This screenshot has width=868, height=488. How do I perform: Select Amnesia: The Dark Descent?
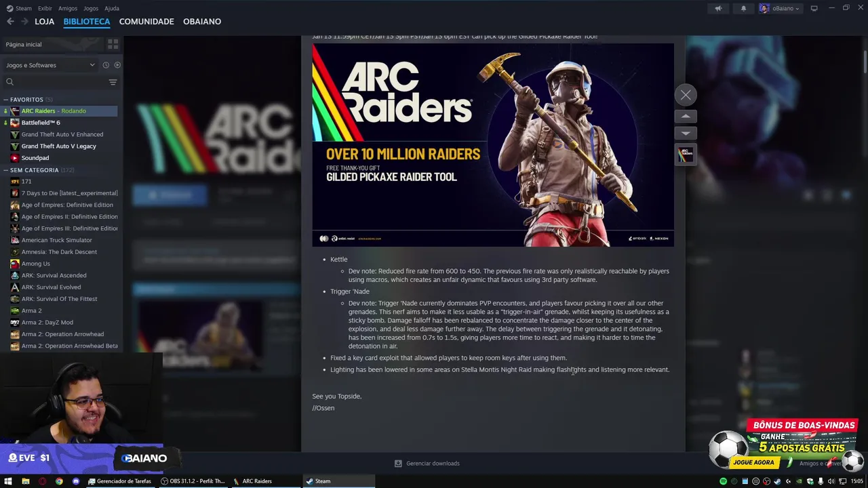click(x=60, y=252)
